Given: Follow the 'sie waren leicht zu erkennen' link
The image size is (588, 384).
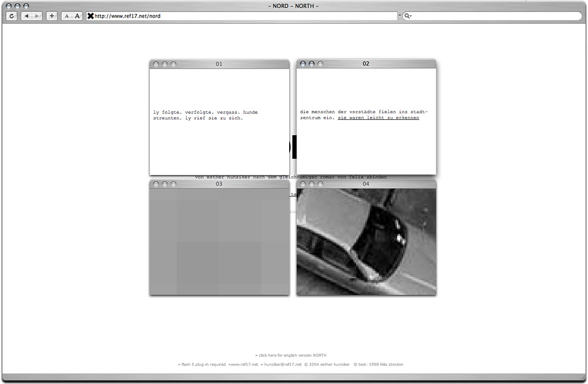Looking at the screenshot, I should 378,118.
